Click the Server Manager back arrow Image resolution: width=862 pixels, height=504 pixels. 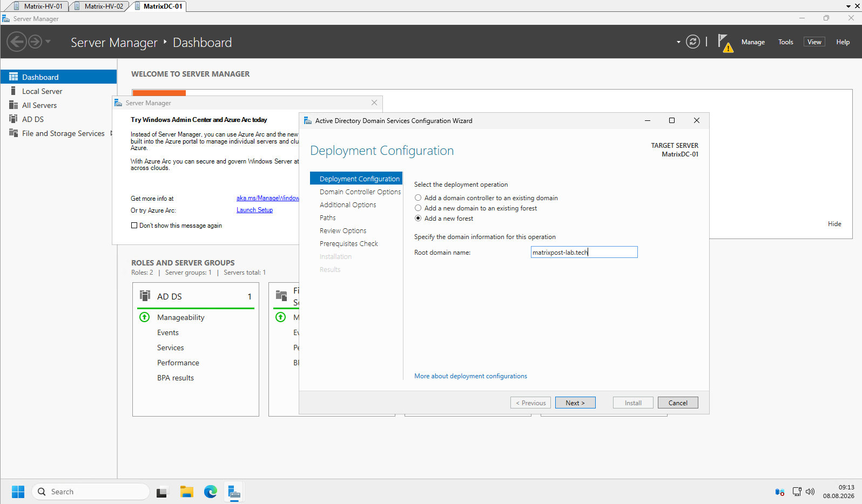17,42
